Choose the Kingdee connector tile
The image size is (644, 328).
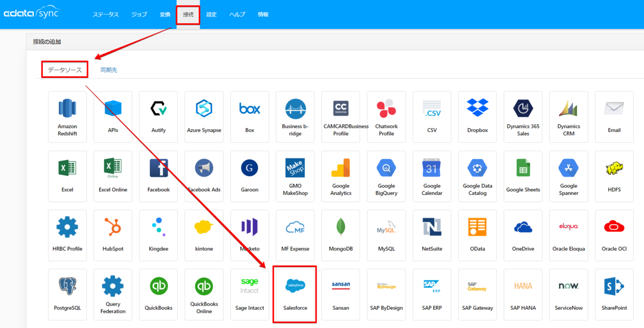pos(159,235)
